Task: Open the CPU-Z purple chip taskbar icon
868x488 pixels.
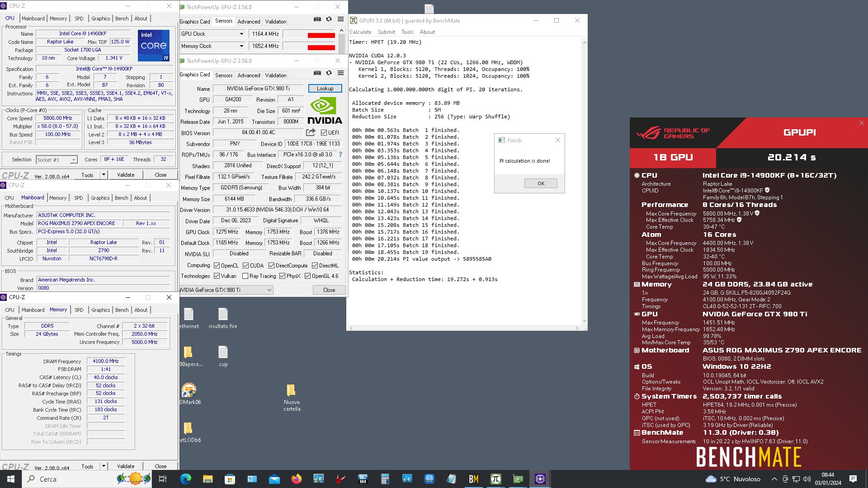Action: (x=540, y=479)
